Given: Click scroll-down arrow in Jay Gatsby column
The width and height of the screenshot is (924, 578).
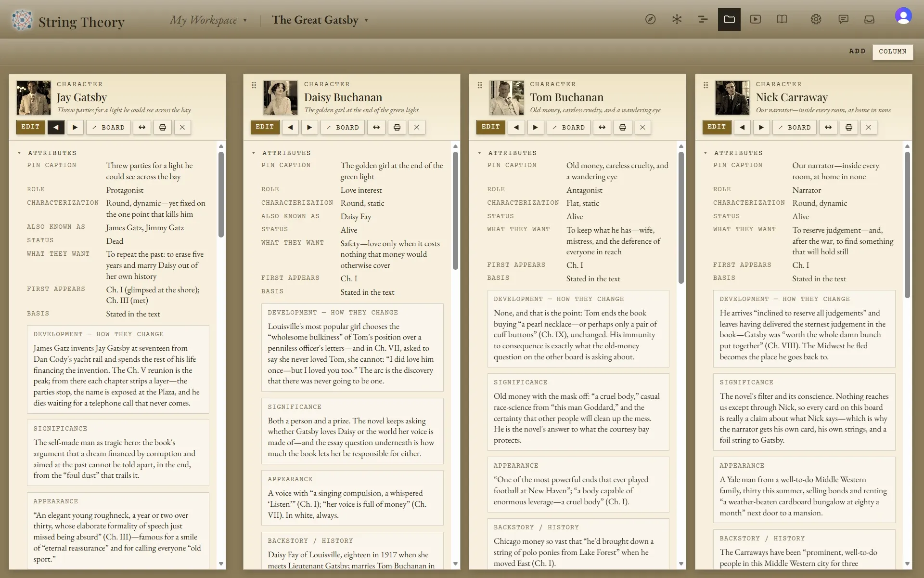Looking at the screenshot, I should (x=221, y=564).
